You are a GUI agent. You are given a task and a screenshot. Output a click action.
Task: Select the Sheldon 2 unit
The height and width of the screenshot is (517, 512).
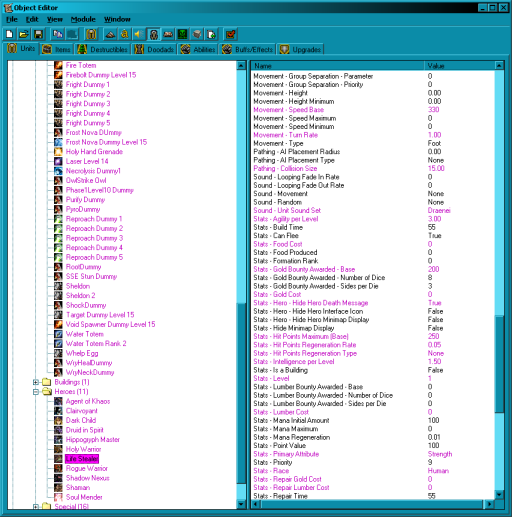tap(81, 296)
